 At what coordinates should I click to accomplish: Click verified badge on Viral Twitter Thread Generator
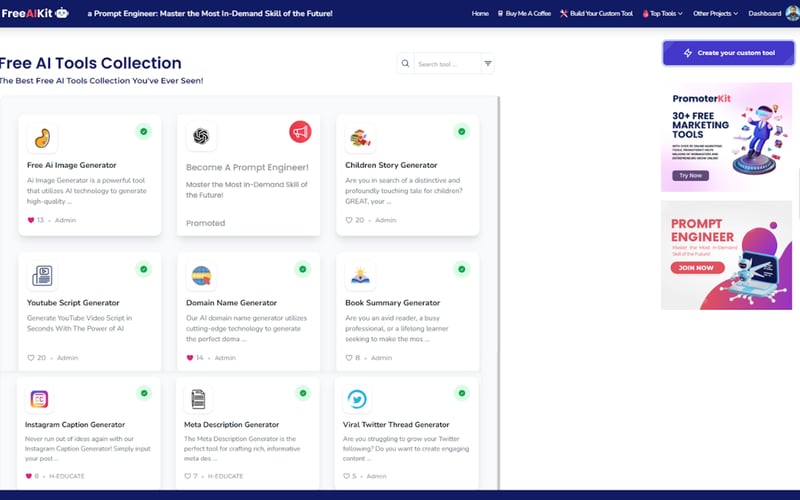462,393
